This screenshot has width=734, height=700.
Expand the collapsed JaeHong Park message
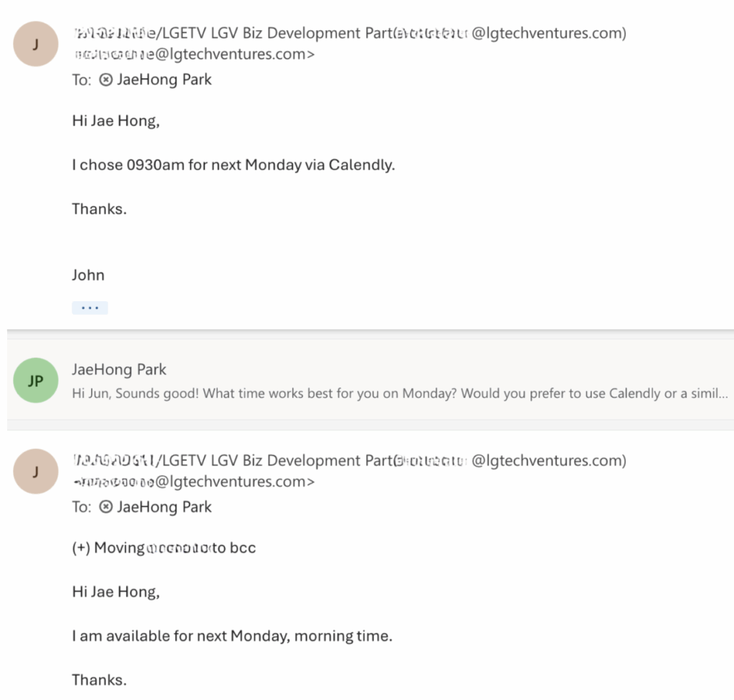point(119,370)
